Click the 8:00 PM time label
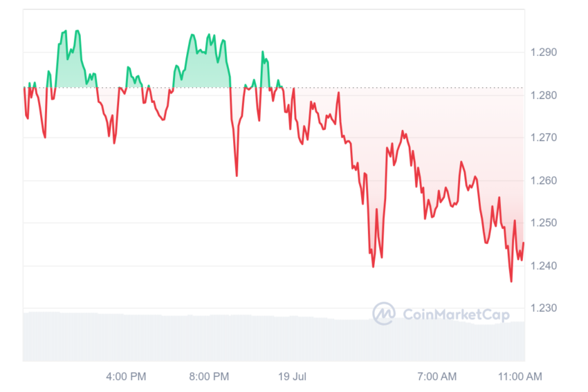Screen dimensions: 588x392 pyautogui.click(x=209, y=376)
